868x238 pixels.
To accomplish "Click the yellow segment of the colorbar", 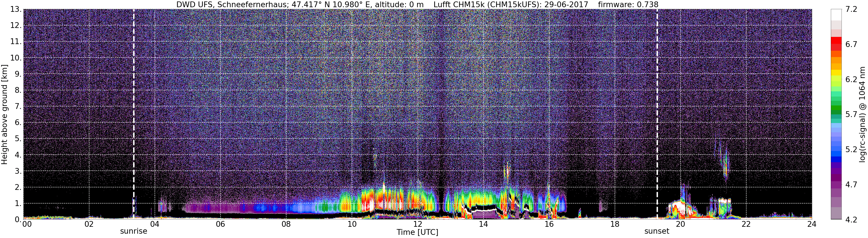I will 836,73.
